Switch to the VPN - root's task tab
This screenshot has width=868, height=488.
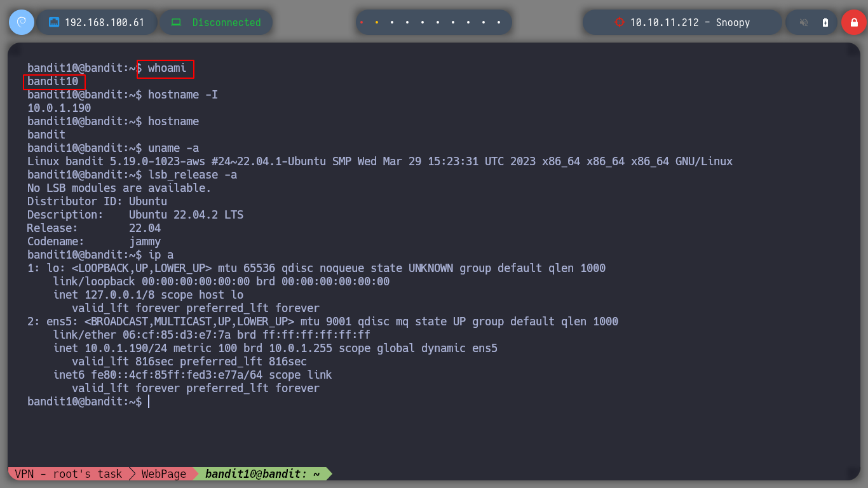(x=68, y=474)
